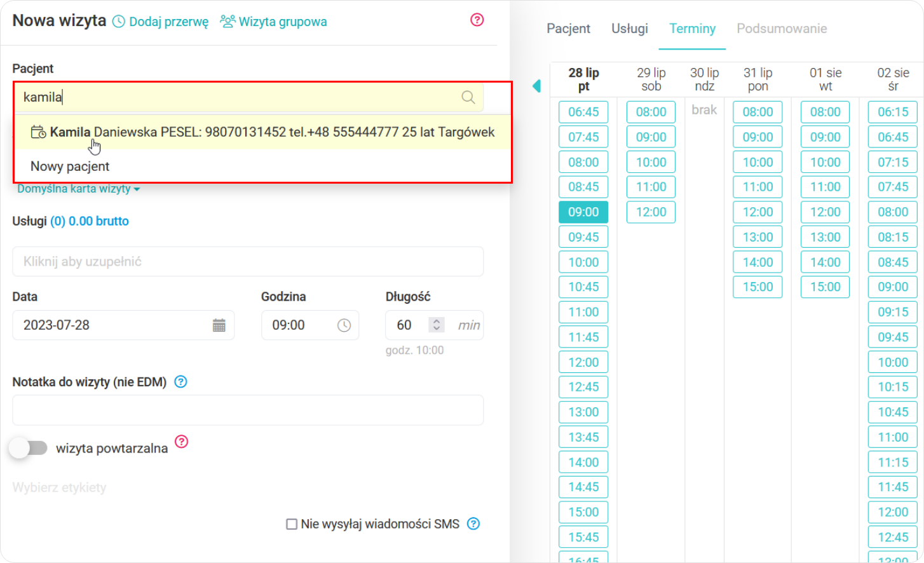Select 10:00 slot on 01 sie
This screenshot has width=924, height=563.
coord(825,162)
